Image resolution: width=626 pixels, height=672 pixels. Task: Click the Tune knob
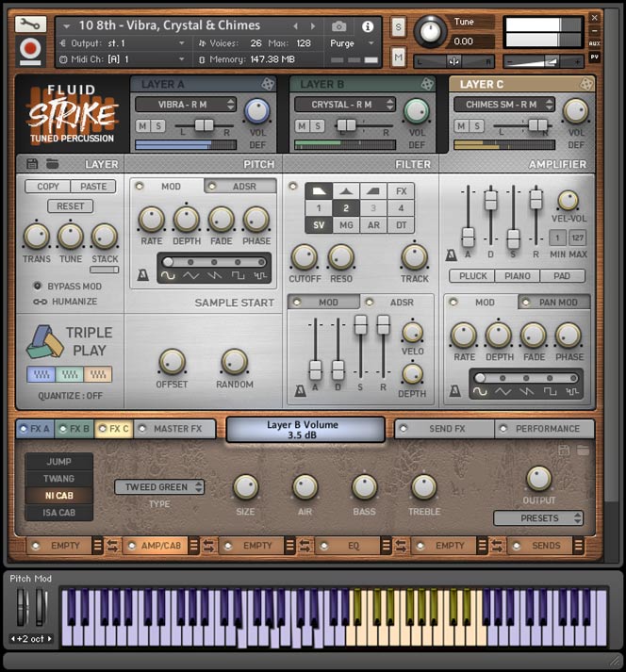(430, 32)
